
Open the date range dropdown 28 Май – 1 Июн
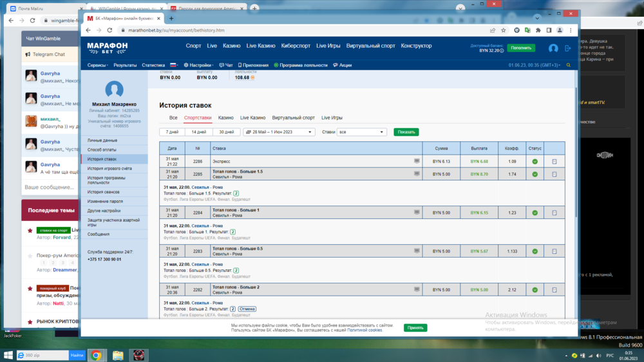278,132
